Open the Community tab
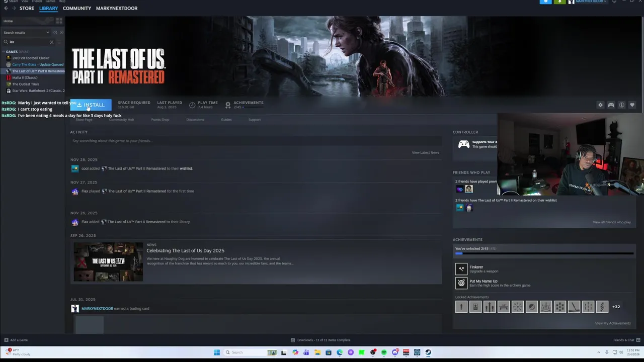644x362 pixels. click(x=77, y=8)
